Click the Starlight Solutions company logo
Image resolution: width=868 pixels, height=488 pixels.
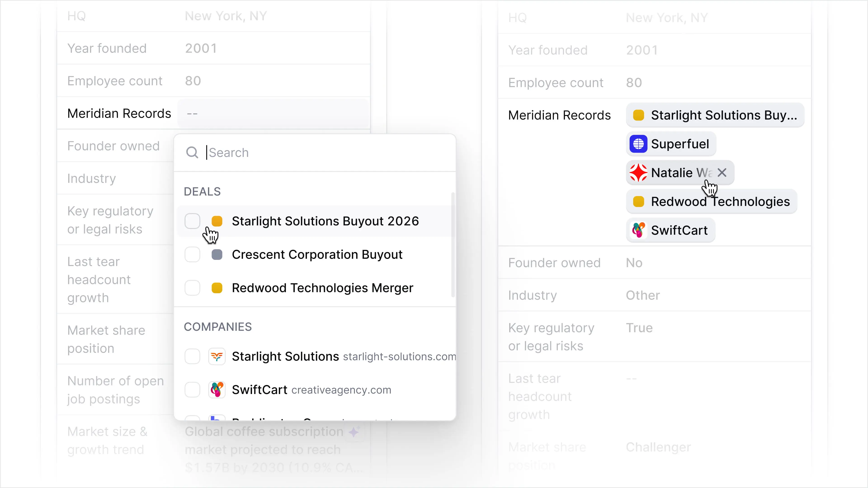coord(217,356)
